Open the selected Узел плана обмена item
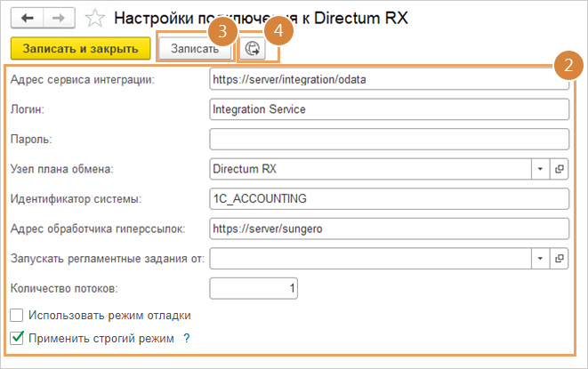The height and width of the screenshot is (369, 588). [x=560, y=168]
